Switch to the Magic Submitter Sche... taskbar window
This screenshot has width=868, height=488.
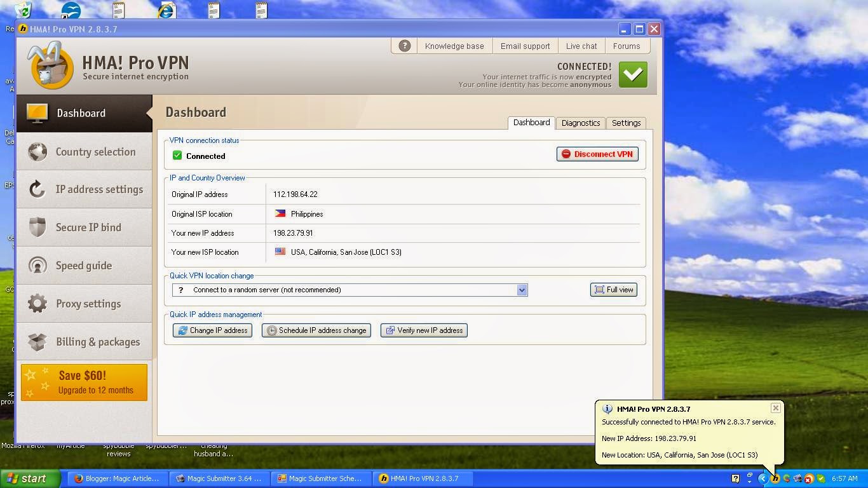(321, 478)
